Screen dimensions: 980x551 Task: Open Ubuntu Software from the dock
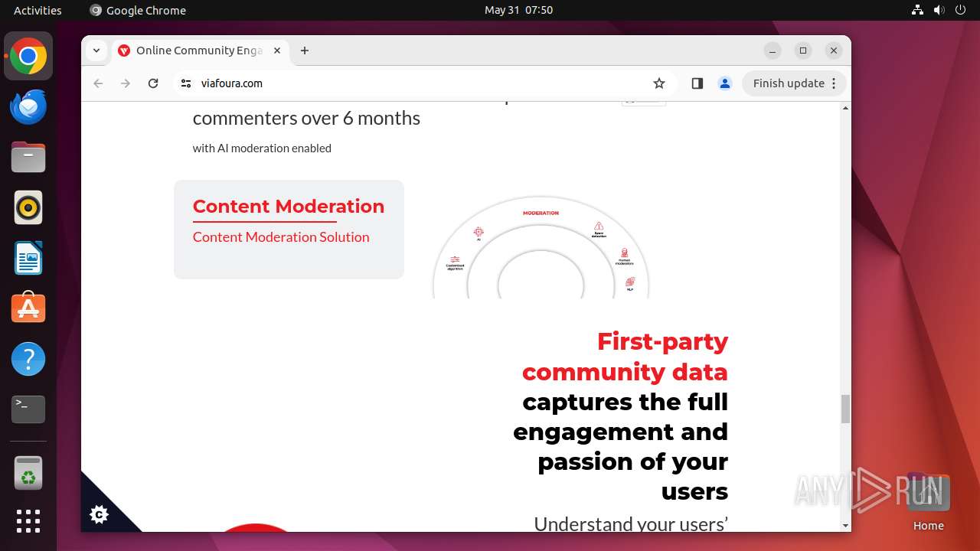point(28,308)
